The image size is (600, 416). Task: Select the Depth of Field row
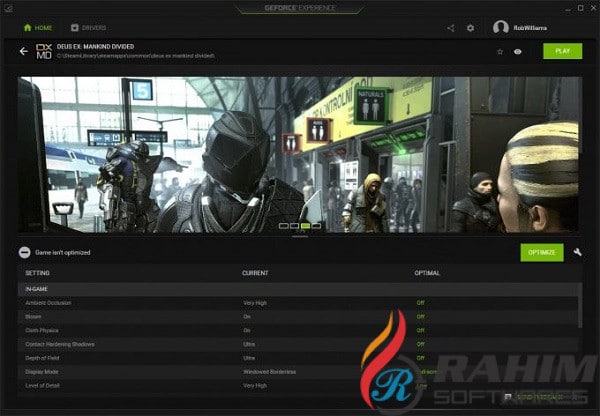click(x=300, y=358)
